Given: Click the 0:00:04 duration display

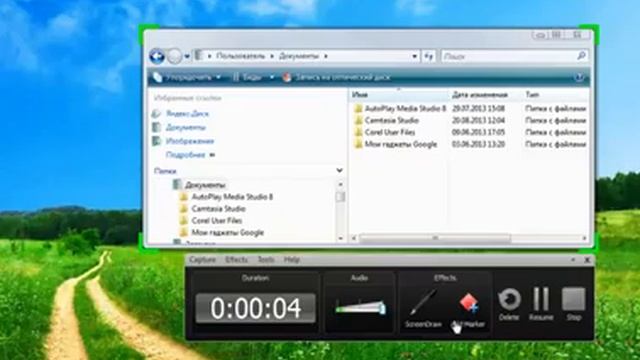Looking at the screenshot, I should (x=256, y=308).
